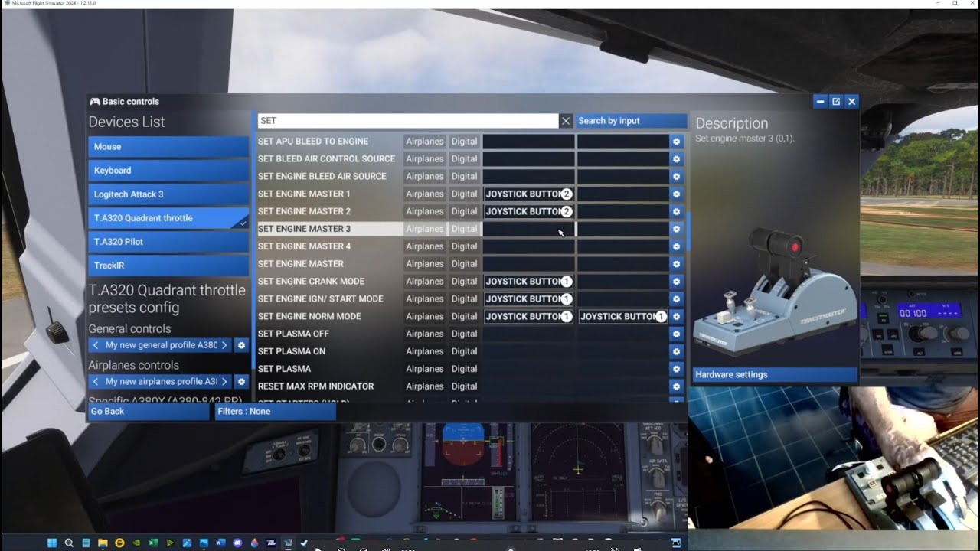The height and width of the screenshot is (551, 980).
Task: Open File Explorer from the taskbar
Action: (103, 543)
